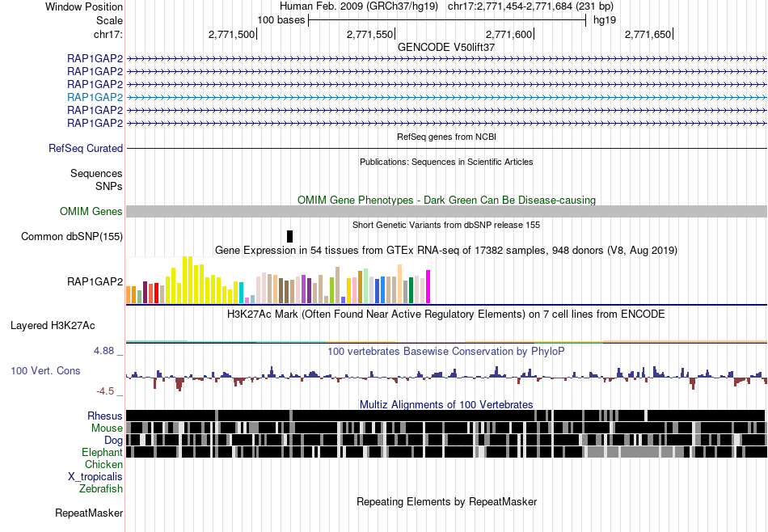Click the 4.88 PhyloP upper scale value
Screen dimensions: 768x532
click(103, 351)
